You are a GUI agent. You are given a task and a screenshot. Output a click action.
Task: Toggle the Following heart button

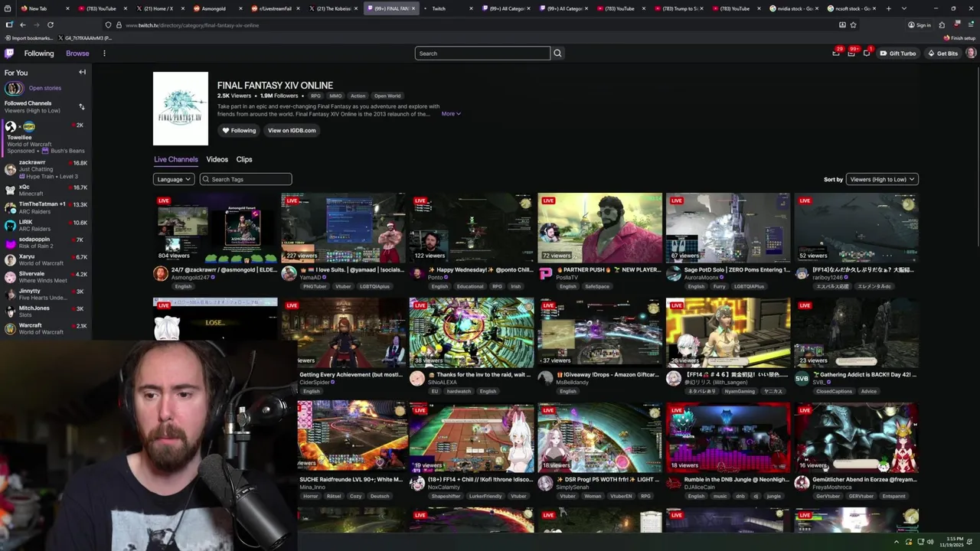(x=239, y=130)
